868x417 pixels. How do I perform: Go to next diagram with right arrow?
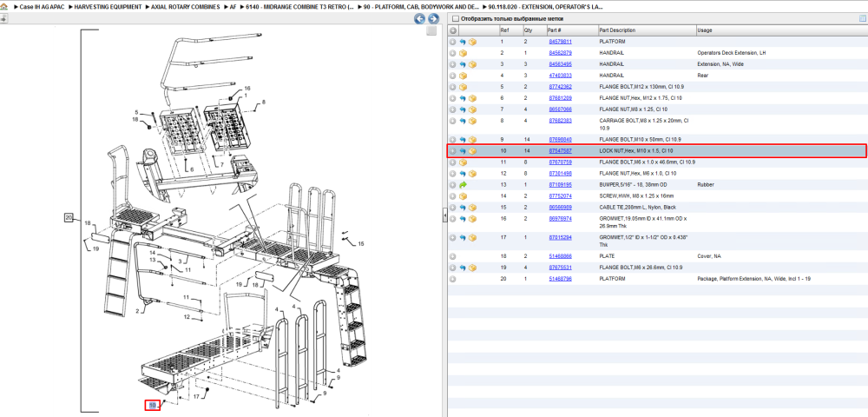(x=433, y=19)
